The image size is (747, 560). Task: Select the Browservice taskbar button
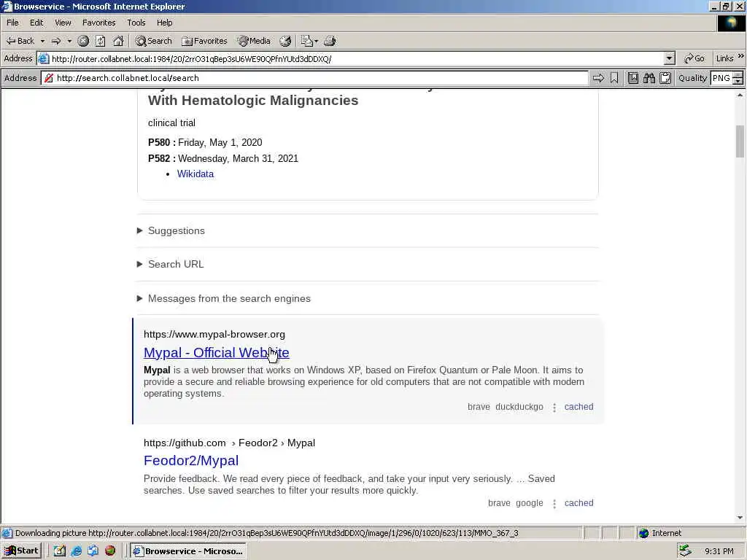[188, 551]
